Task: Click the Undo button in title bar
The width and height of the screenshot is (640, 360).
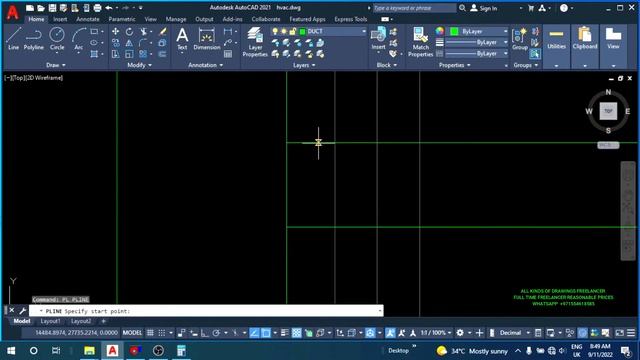Action: (109, 8)
